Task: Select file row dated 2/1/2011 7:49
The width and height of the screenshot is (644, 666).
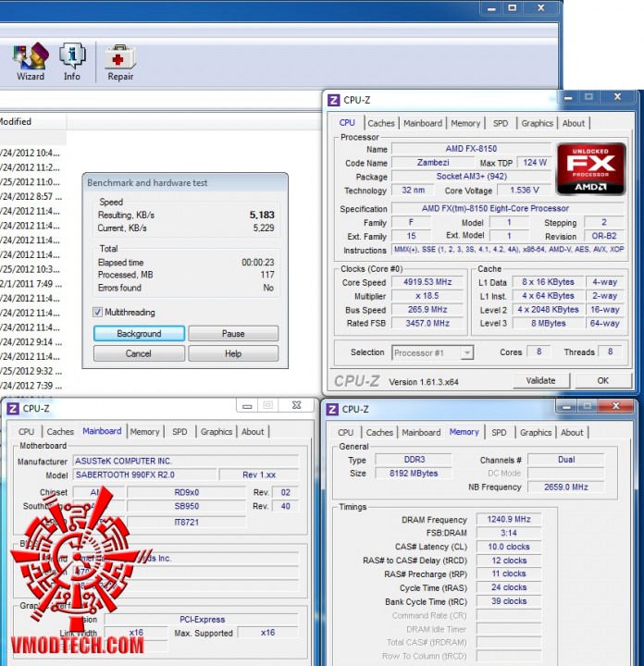Action: 32,284
